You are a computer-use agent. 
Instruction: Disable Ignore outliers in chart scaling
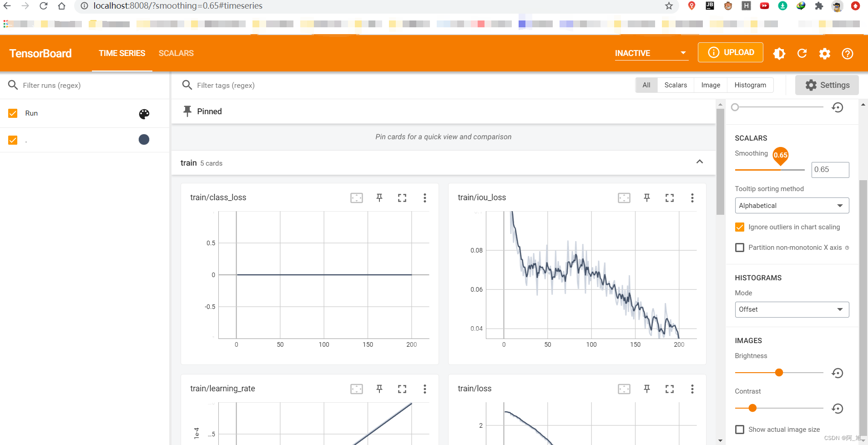[x=740, y=227]
